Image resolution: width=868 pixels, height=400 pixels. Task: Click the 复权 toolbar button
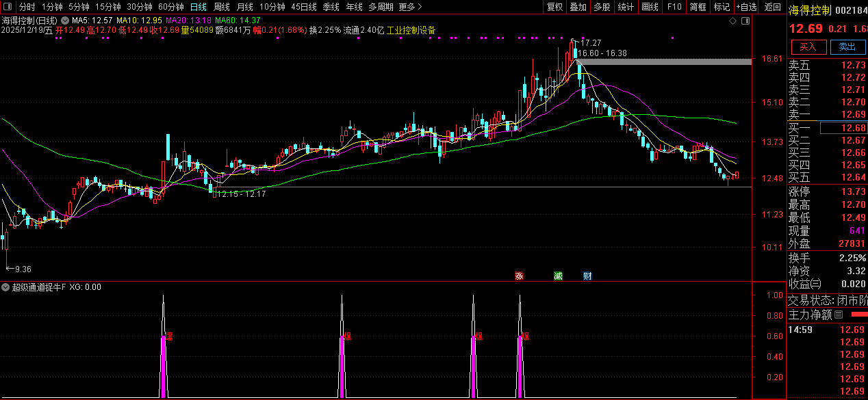pyautogui.click(x=554, y=7)
